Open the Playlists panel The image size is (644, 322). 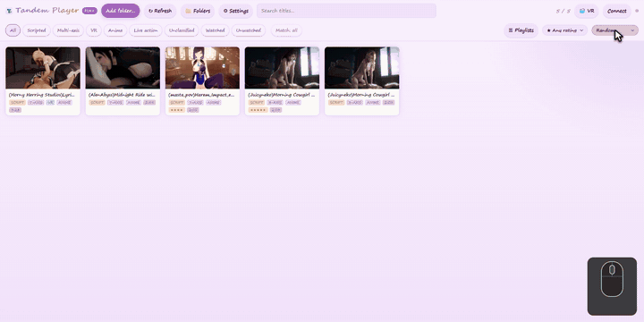tap(521, 30)
